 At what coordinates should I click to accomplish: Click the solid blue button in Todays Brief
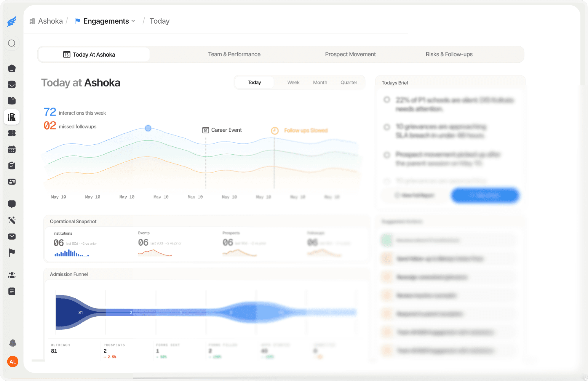485,195
